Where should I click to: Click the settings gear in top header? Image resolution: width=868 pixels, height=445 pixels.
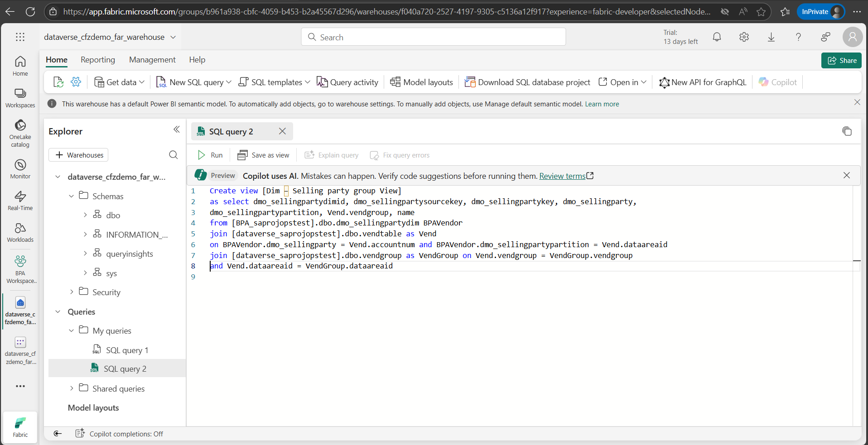744,37
